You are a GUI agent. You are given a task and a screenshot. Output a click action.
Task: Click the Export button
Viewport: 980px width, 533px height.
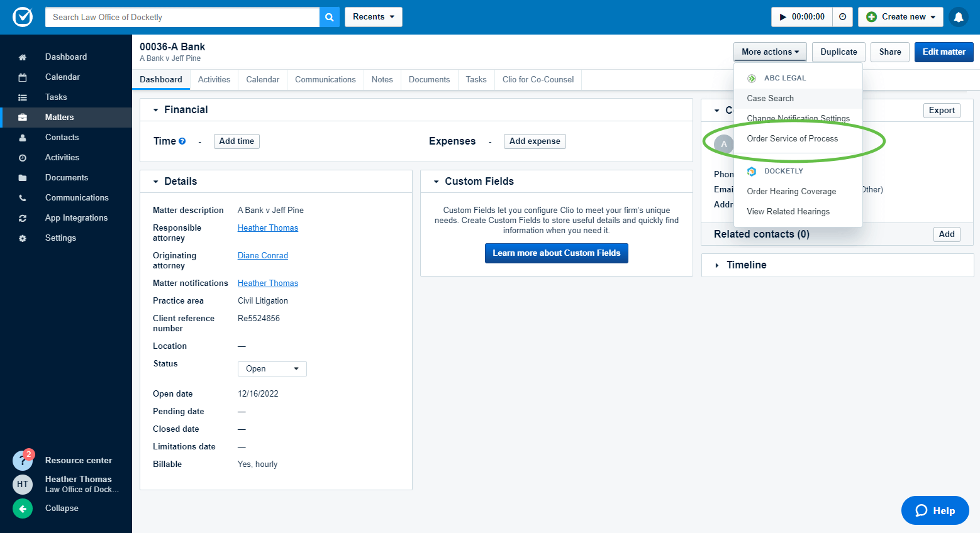(942, 111)
